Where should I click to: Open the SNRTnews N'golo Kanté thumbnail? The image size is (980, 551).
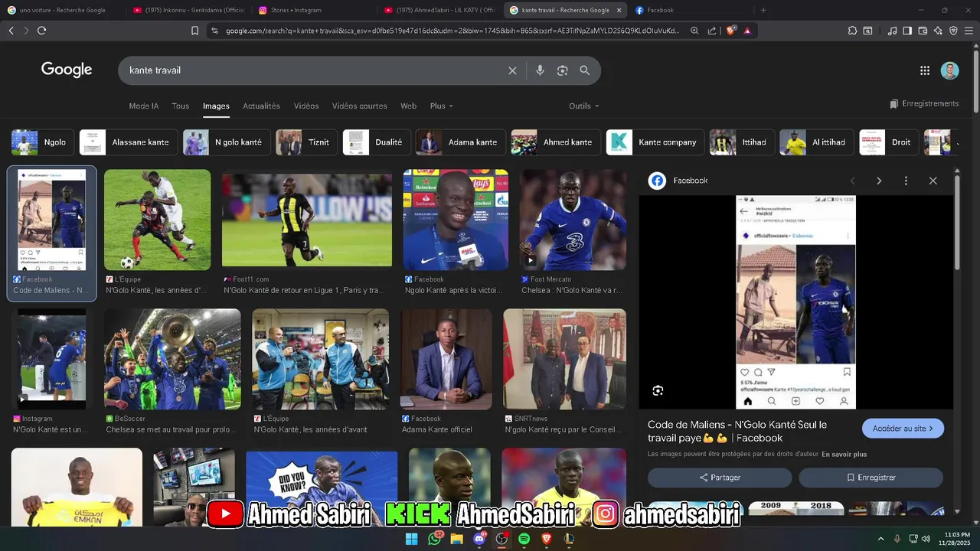564,360
